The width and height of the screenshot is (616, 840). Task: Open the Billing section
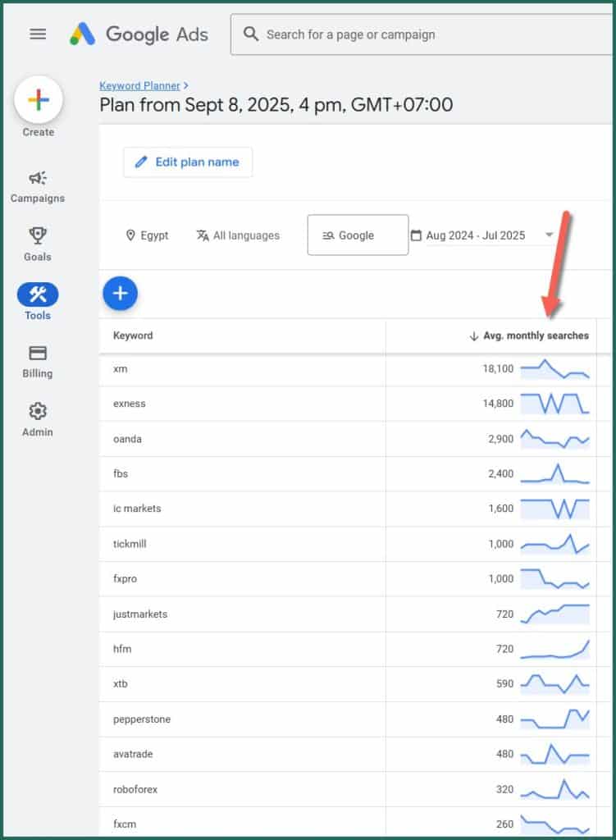[38, 362]
